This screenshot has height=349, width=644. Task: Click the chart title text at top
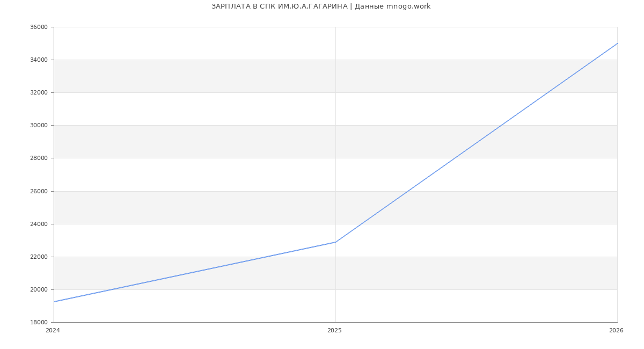(x=320, y=6)
